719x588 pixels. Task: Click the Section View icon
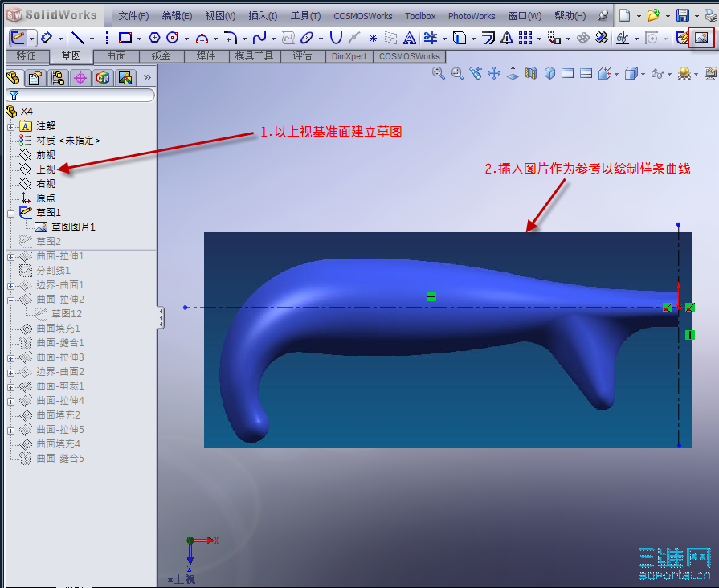coord(531,73)
